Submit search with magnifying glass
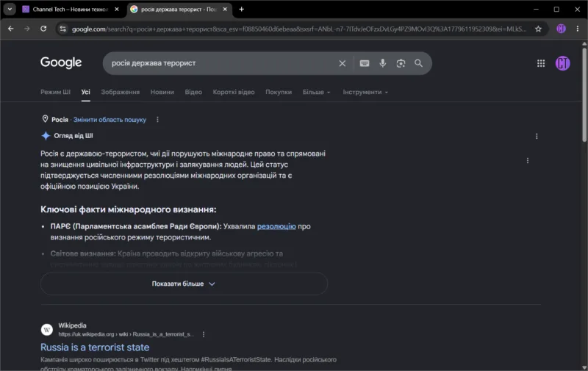This screenshot has width=588, height=371. [x=418, y=63]
